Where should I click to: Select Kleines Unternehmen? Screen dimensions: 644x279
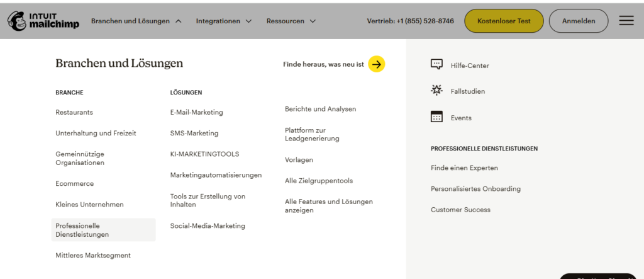tap(89, 205)
